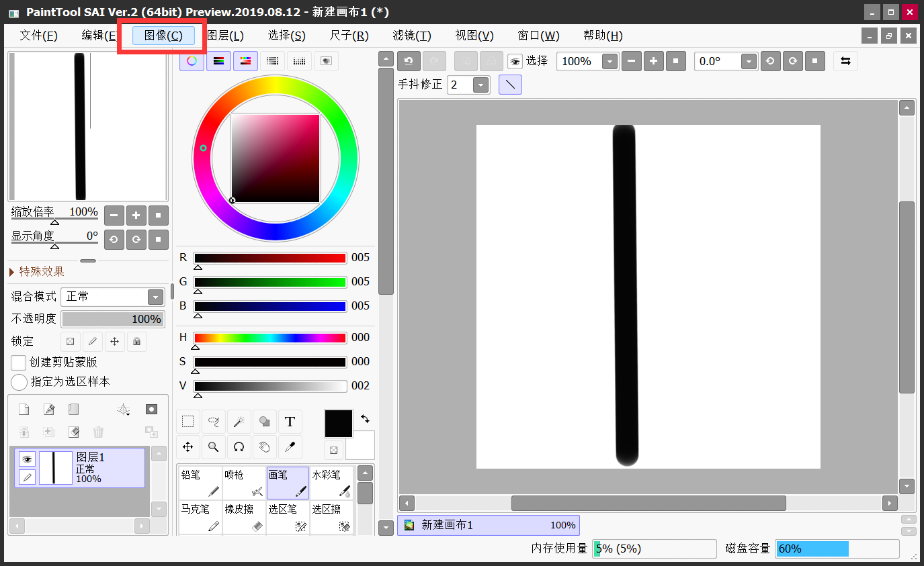Open the 视图(V) menu
Image resolution: width=924 pixels, height=566 pixels.
pos(474,36)
